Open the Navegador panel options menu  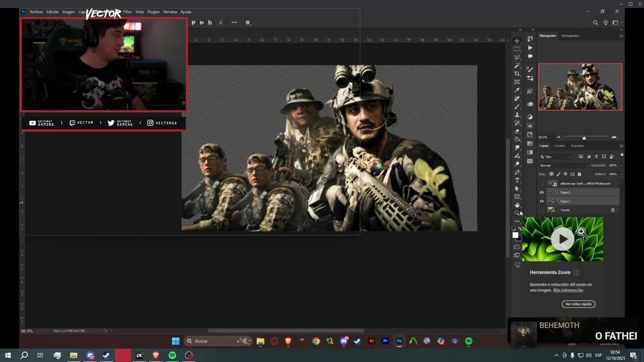click(621, 36)
